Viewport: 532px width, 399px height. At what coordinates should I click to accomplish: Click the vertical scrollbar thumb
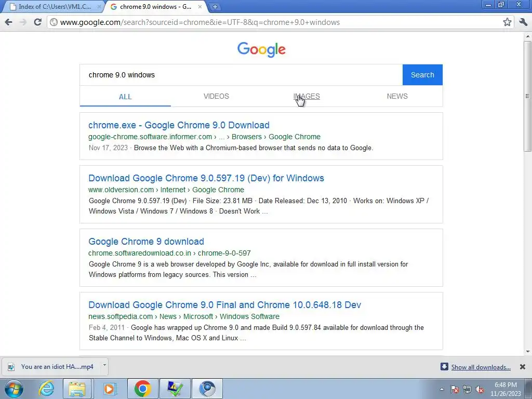point(528,96)
